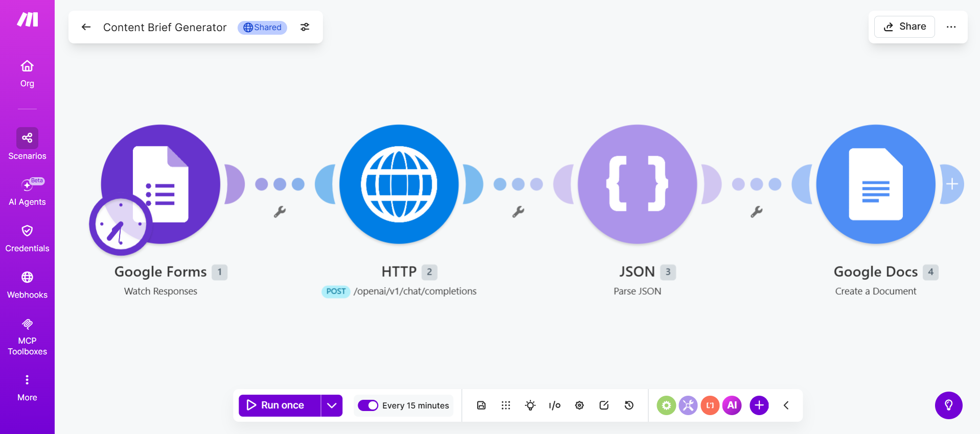Click the Every 15 minutes schedule

point(415,405)
